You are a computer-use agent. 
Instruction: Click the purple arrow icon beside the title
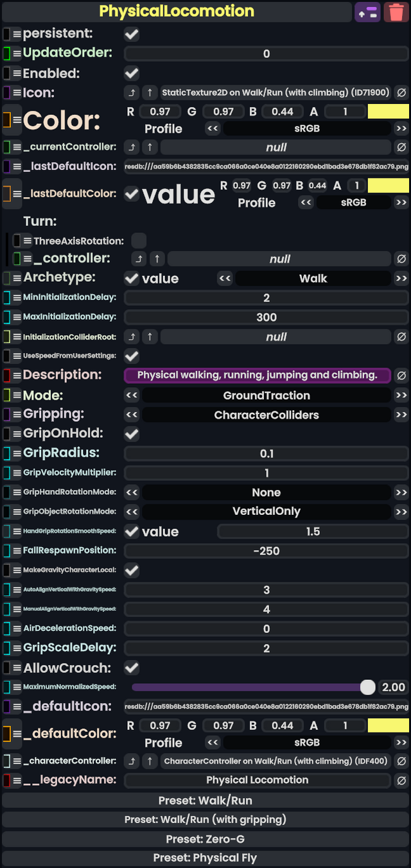point(367,12)
